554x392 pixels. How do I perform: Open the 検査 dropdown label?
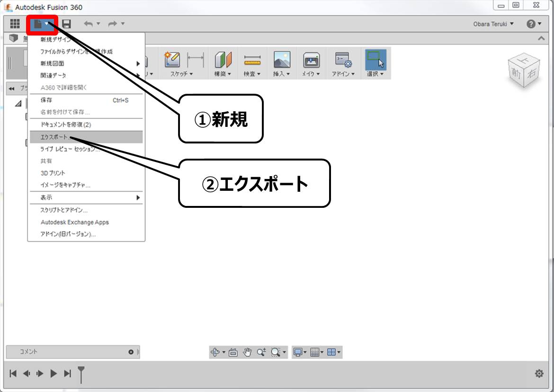pyautogui.click(x=252, y=74)
